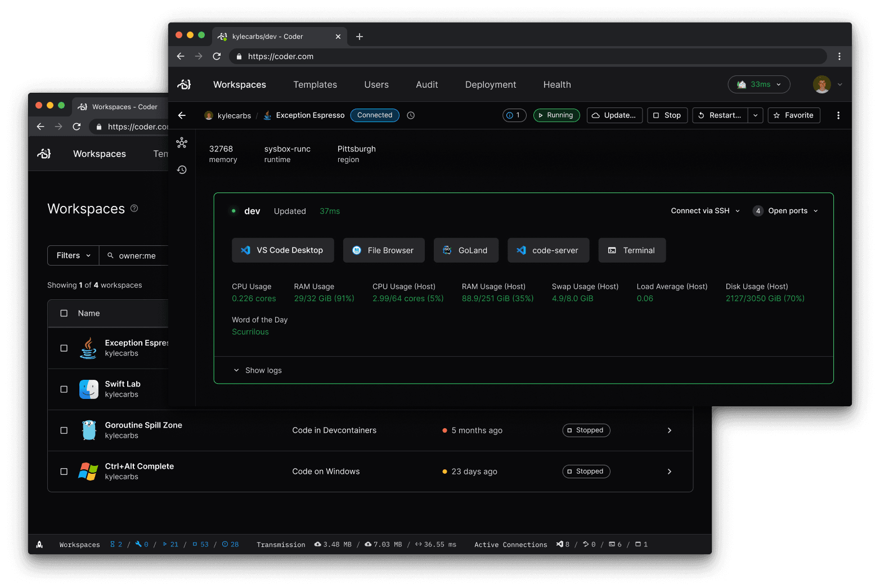
Task: Expand the user account dropdown chevron
Action: [x=840, y=84]
